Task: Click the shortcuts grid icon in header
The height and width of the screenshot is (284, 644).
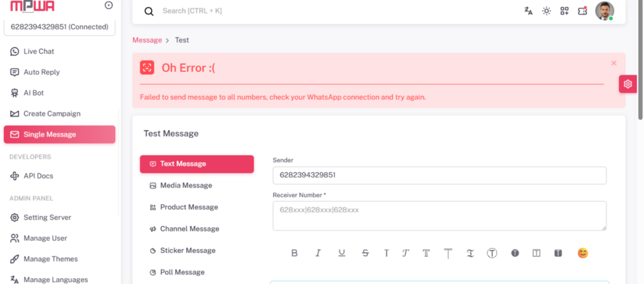Action: coord(565,11)
